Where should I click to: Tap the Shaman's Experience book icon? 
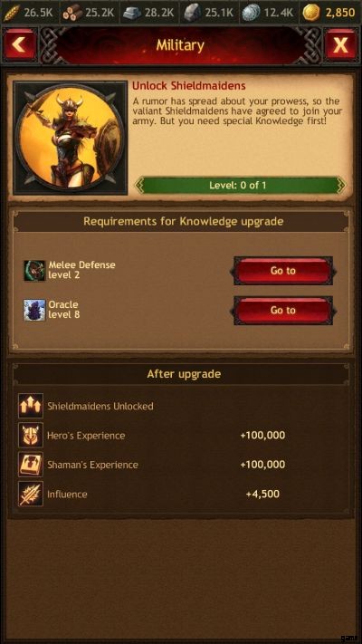pos(31,465)
